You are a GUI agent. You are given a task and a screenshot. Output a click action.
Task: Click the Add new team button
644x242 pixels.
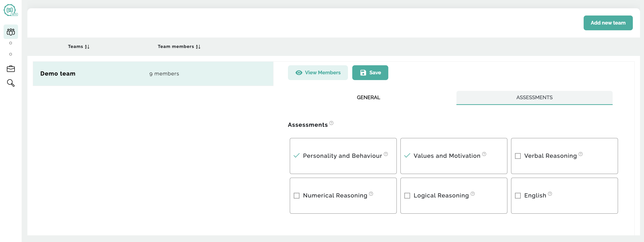(608, 23)
